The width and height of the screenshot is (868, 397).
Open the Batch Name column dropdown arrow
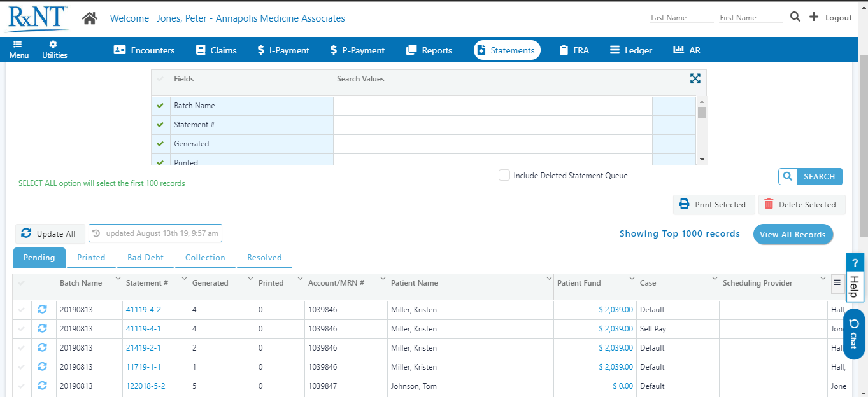coord(118,279)
